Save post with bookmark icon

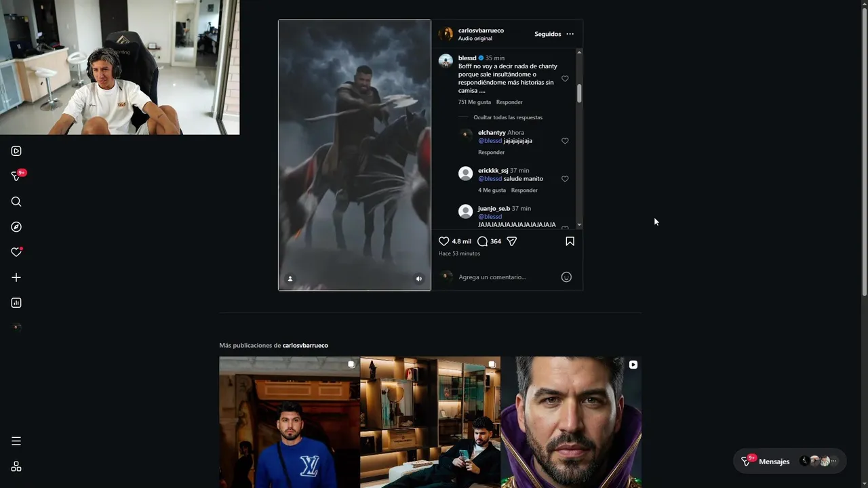[570, 241]
